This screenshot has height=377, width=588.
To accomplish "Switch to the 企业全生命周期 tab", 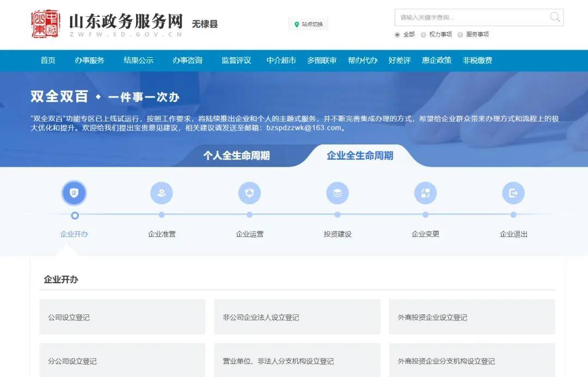I will [x=360, y=156].
